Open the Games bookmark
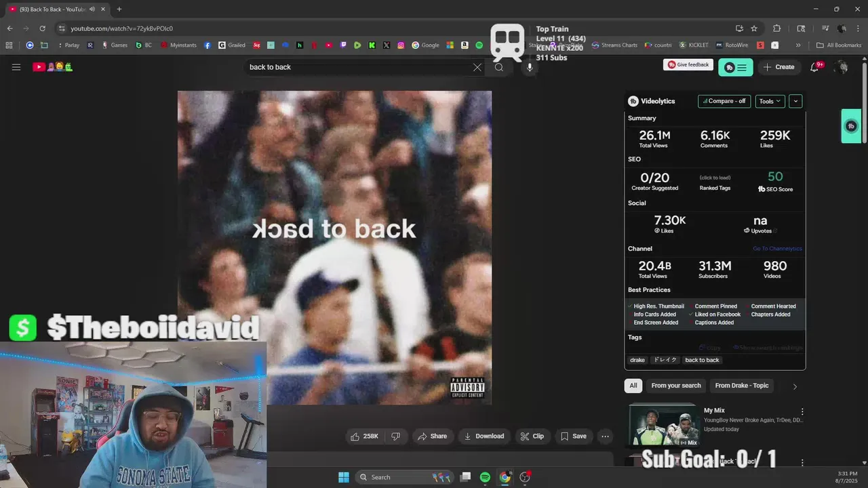The image size is (868, 488). pos(115,45)
